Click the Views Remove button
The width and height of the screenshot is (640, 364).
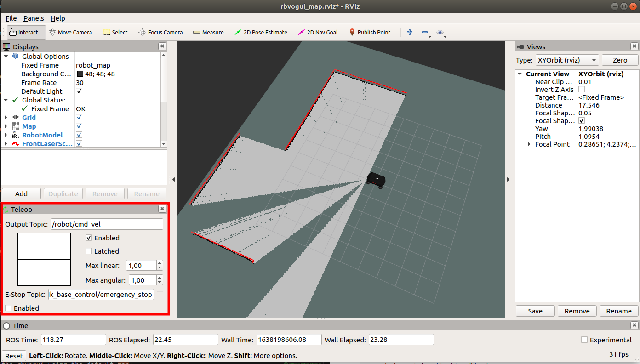click(x=577, y=311)
